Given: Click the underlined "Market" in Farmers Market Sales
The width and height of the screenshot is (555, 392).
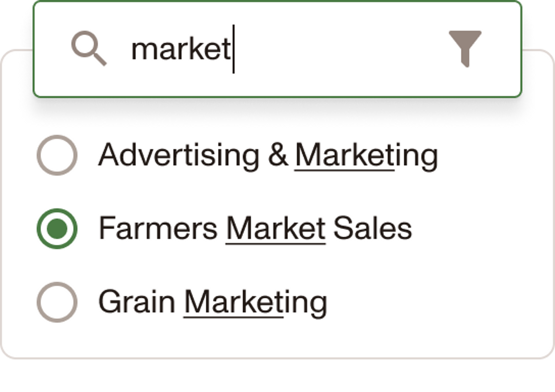Looking at the screenshot, I should pos(276,228).
